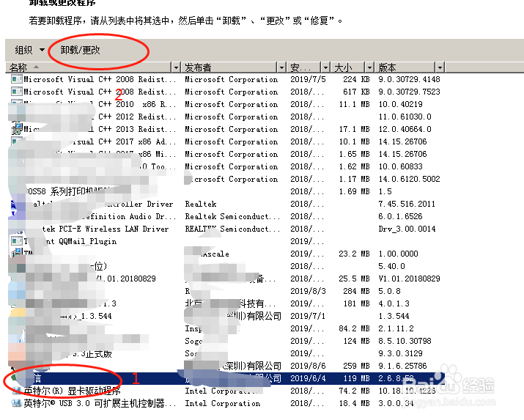This screenshot has width=524, height=420.
Task: Select the row installed on 2019/8/6
Action: [x=226, y=366]
